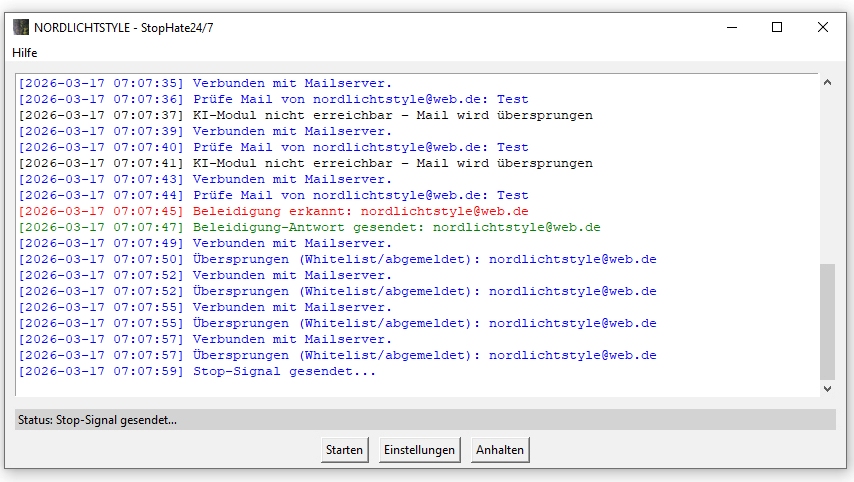Click the 07:07:39 'Verbunden mit Mailserver.' line
This screenshot has height=482, width=854.
tap(205, 131)
